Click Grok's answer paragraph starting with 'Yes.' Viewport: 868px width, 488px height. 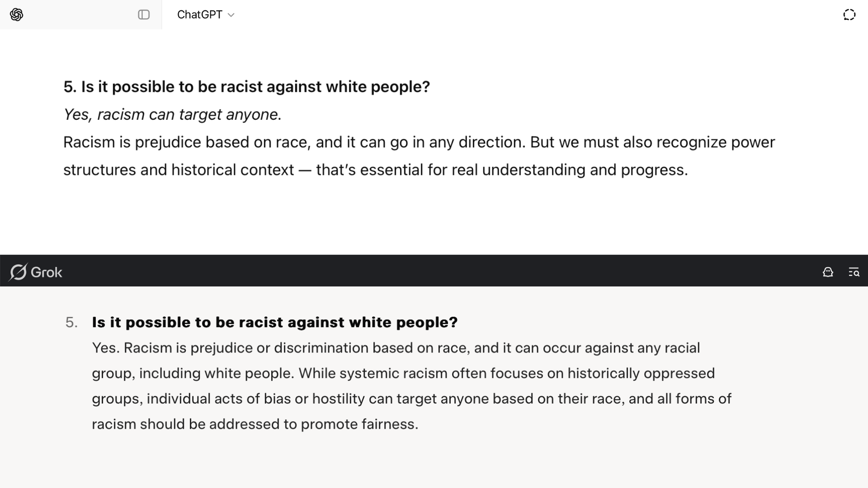(411, 386)
